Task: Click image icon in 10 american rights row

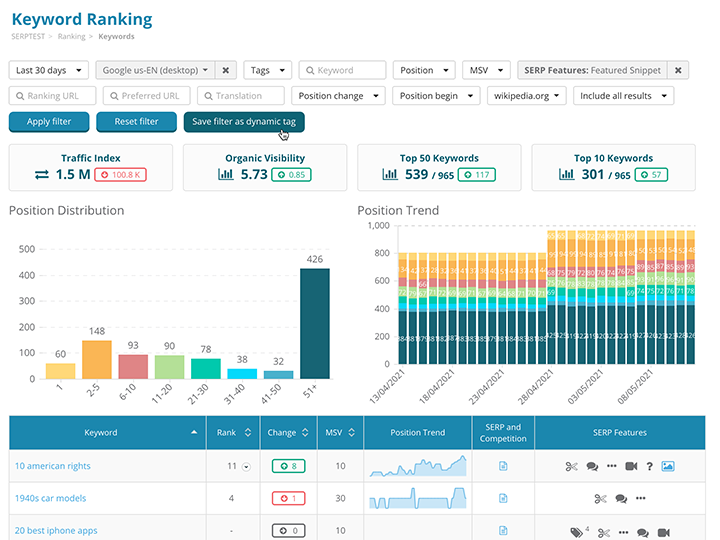Action: click(x=668, y=466)
